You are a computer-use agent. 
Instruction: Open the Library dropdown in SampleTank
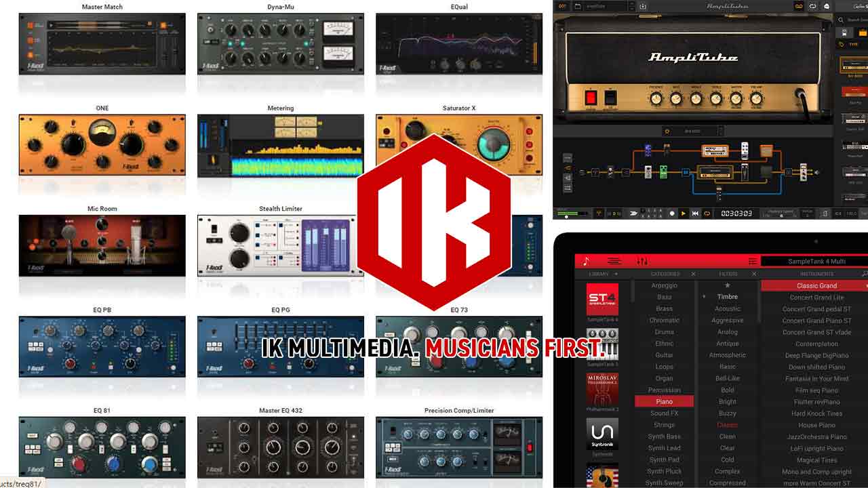603,274
